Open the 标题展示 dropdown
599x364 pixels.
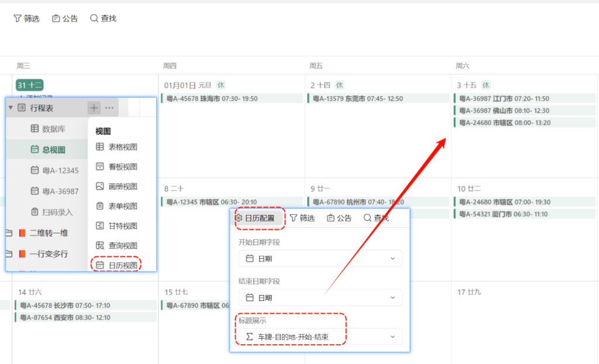(321, 337)
